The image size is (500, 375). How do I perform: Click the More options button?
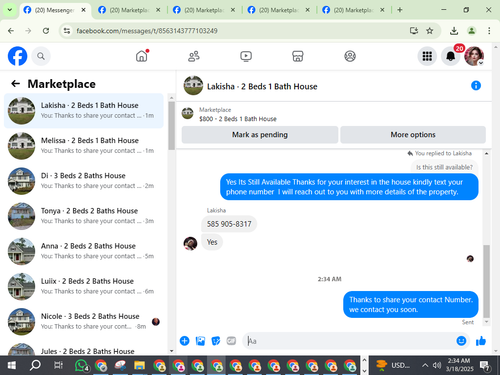413,135
